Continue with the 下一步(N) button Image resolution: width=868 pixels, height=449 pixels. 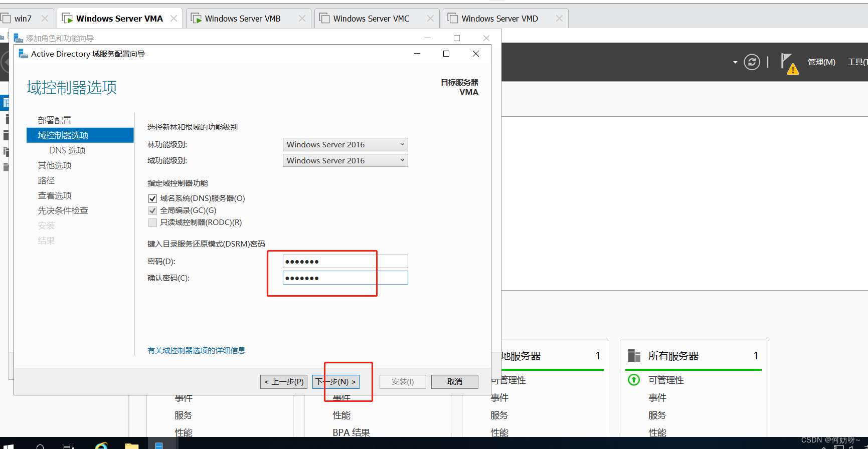tap(336, 382)
